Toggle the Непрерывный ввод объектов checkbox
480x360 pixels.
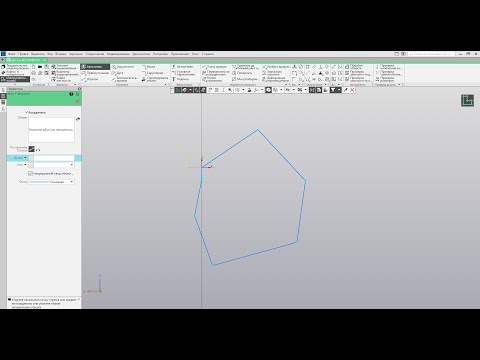31,173
